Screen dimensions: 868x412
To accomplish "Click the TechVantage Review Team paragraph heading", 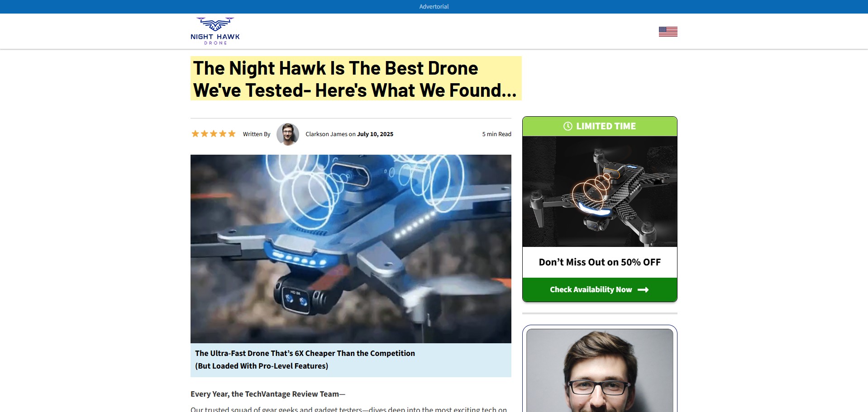I will click(268, 394).
